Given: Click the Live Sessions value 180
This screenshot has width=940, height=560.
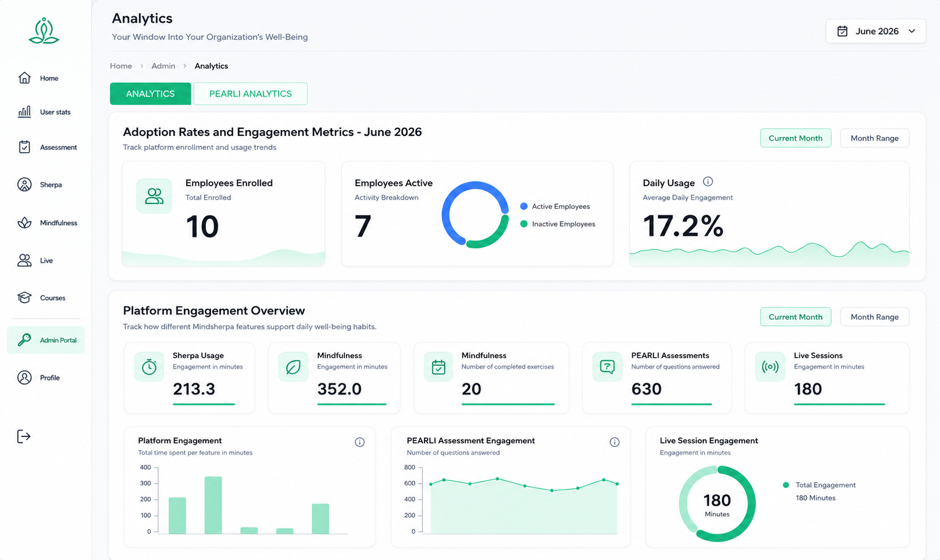Looking at the screenshot, I should 808,389.
